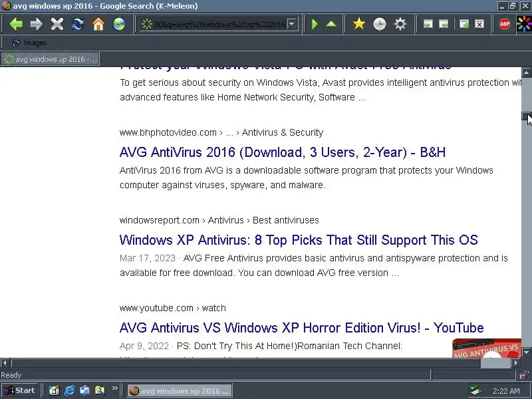Toggle the ABP ad blocker icon
The image size is (532, 399).
point(505,24)
